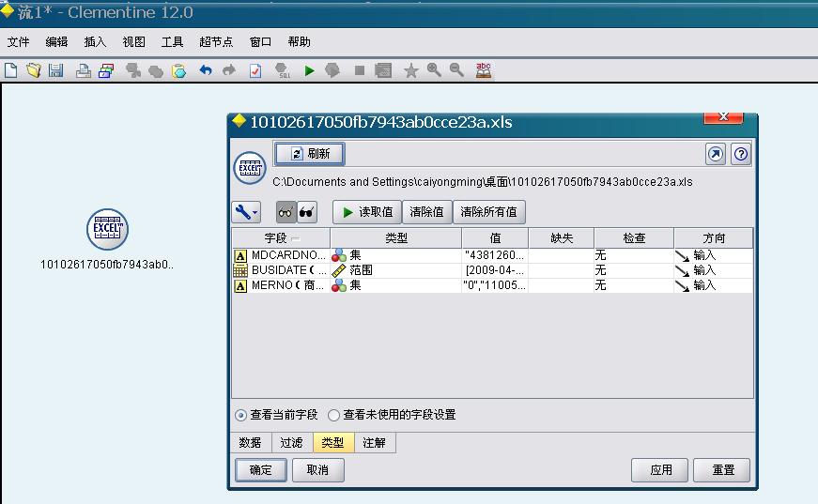The height and width of the screenshot is (504, 818).
Task: Click the SQL preview toolbar icon
Action: (283, 70)
